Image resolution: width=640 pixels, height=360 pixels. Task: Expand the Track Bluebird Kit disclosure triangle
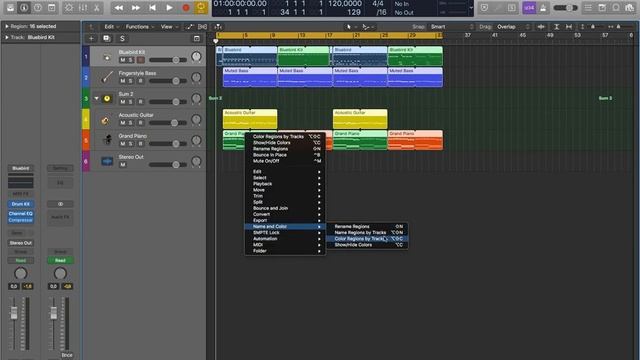pyautogui.click(x=7, y=37)
